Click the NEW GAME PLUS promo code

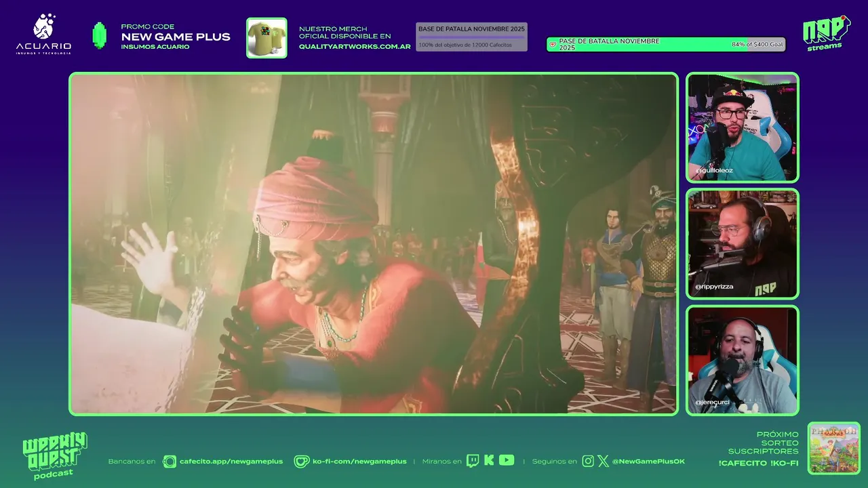[x=176, y=37]
